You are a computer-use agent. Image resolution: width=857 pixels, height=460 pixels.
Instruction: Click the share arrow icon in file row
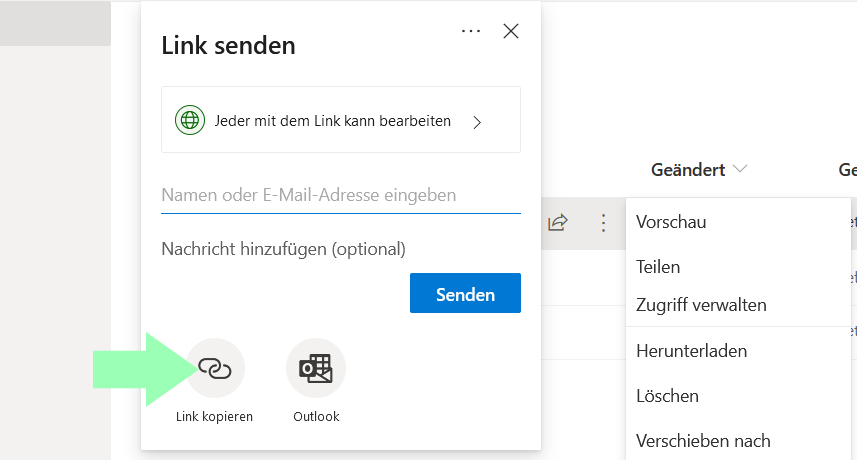(558, 222)
